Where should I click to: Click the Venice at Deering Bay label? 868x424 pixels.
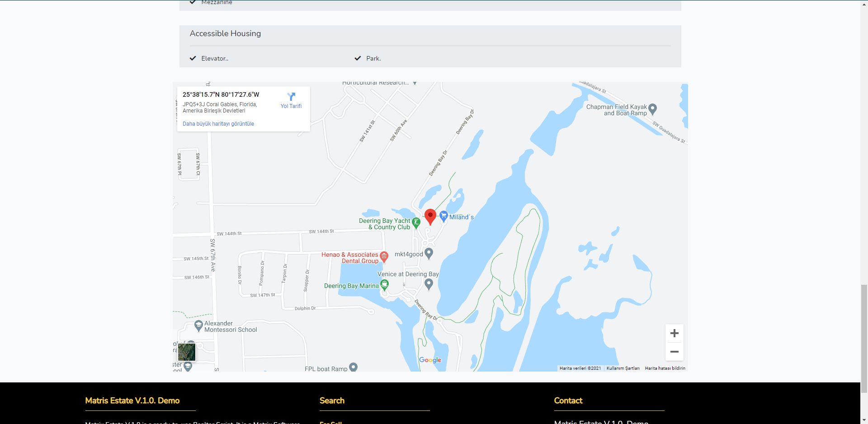(408, 274)
